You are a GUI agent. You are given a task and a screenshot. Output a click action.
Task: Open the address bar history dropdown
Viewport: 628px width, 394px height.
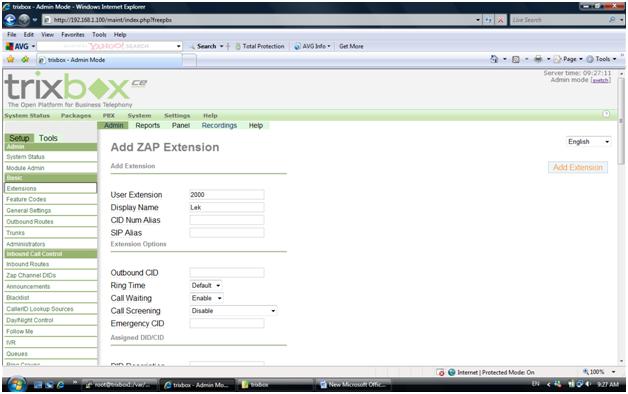(478, 20)
